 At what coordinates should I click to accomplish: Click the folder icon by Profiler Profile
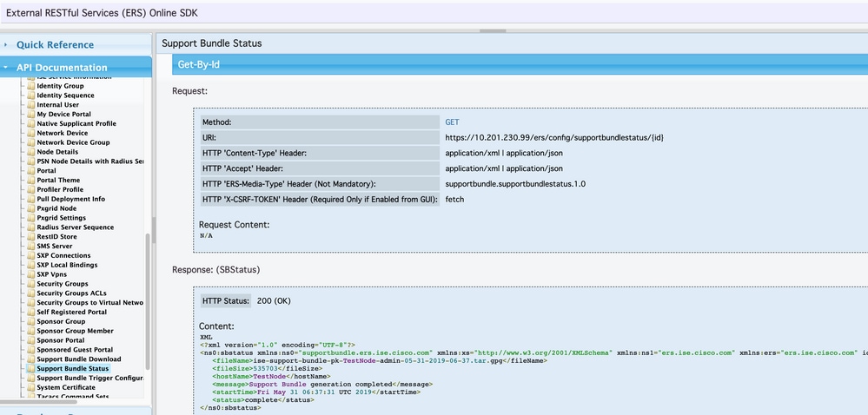click(31, 189)
